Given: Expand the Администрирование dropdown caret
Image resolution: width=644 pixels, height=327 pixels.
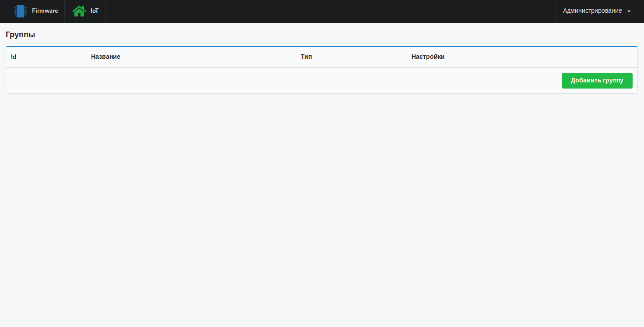Looking at the screenshot, I should click(629, 11).
